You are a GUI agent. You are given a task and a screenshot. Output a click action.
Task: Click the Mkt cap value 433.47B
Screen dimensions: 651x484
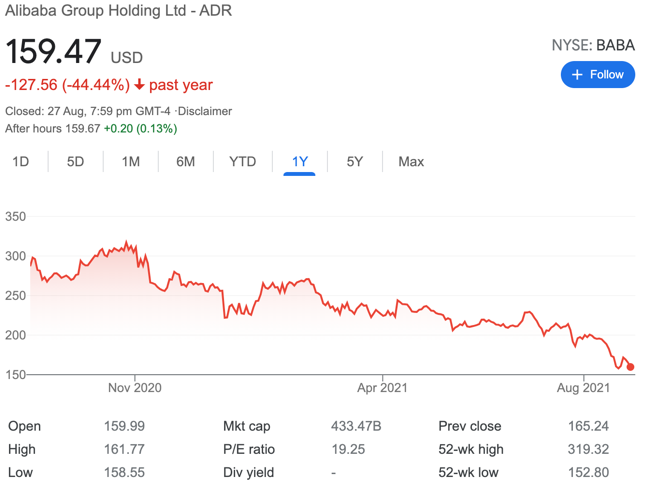click(356, 426)
